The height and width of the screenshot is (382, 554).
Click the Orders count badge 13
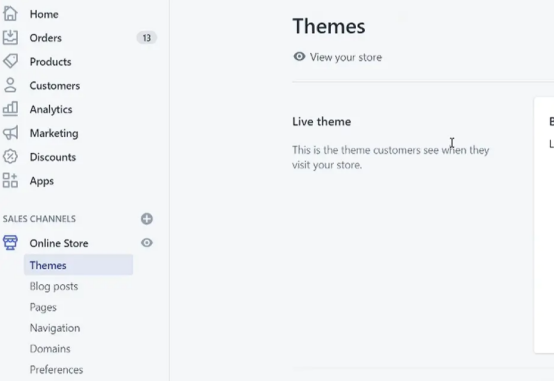[147, 37]
